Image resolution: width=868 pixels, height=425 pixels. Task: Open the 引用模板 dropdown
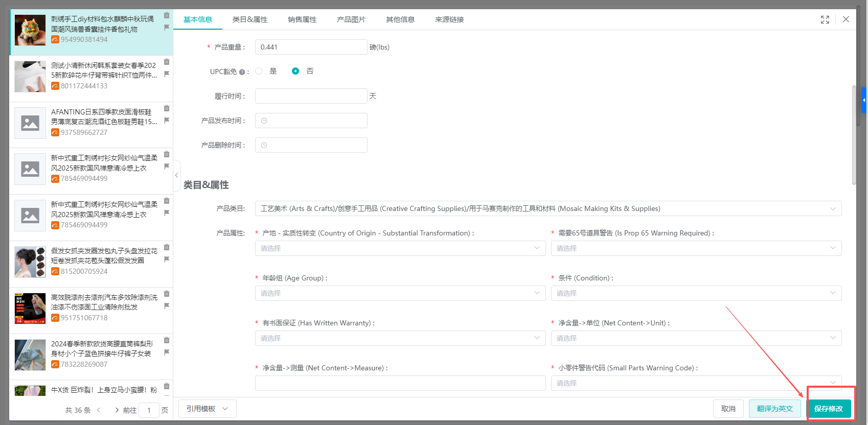tap(207, 409)
